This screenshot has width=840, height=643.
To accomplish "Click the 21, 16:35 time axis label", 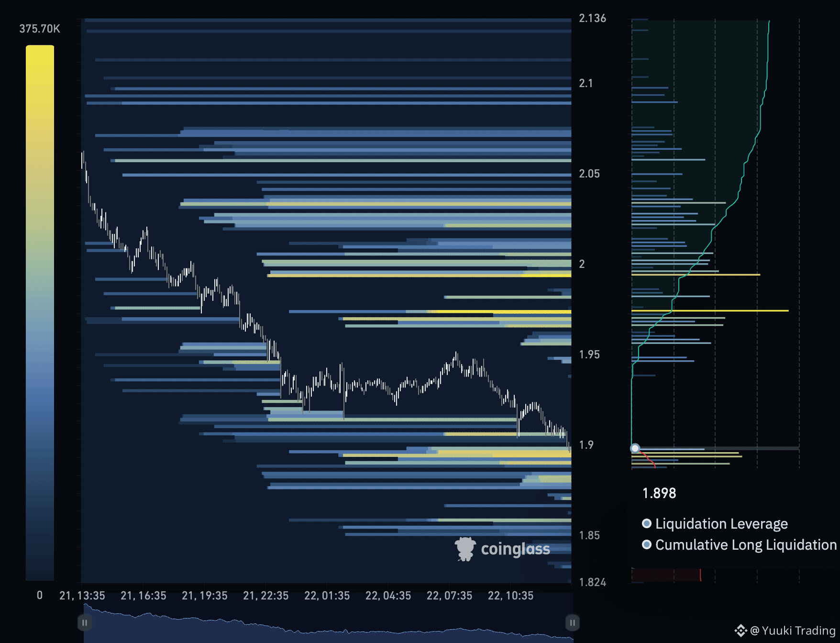I will click(144, 596).
